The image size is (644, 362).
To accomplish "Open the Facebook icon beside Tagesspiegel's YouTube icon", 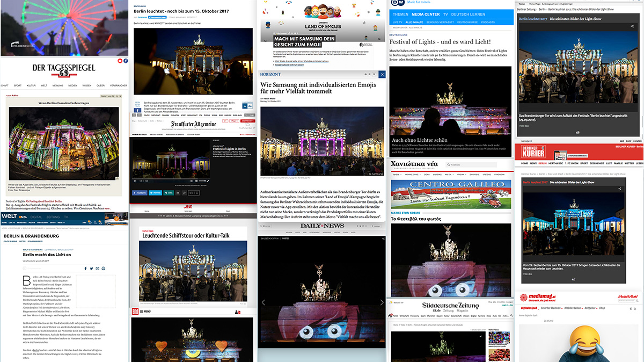I will click(x=126, y=61).
